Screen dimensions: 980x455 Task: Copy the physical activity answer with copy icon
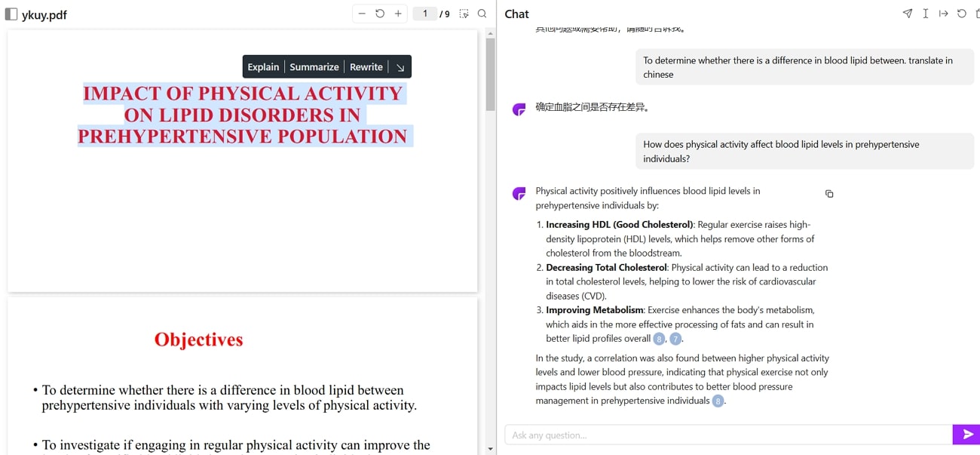coord(829,194)
